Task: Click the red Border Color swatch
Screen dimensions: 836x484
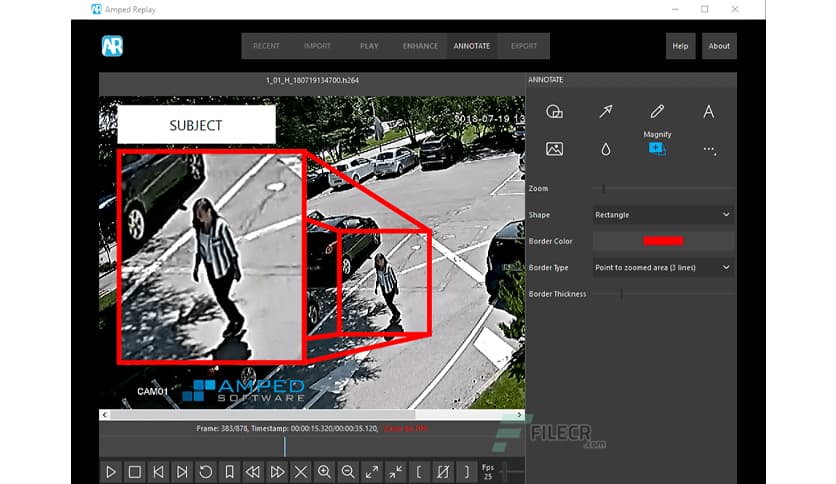Action: (663, 241)
